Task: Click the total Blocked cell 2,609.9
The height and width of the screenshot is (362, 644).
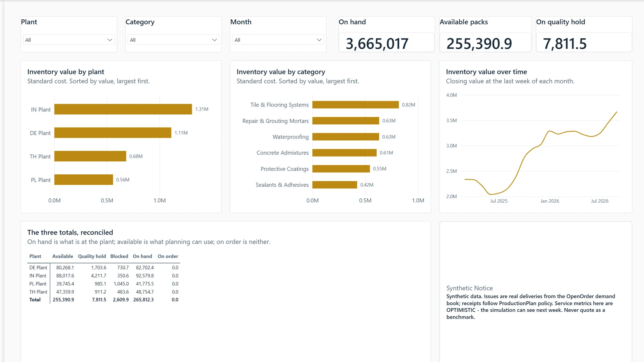Action: point(121,300)
